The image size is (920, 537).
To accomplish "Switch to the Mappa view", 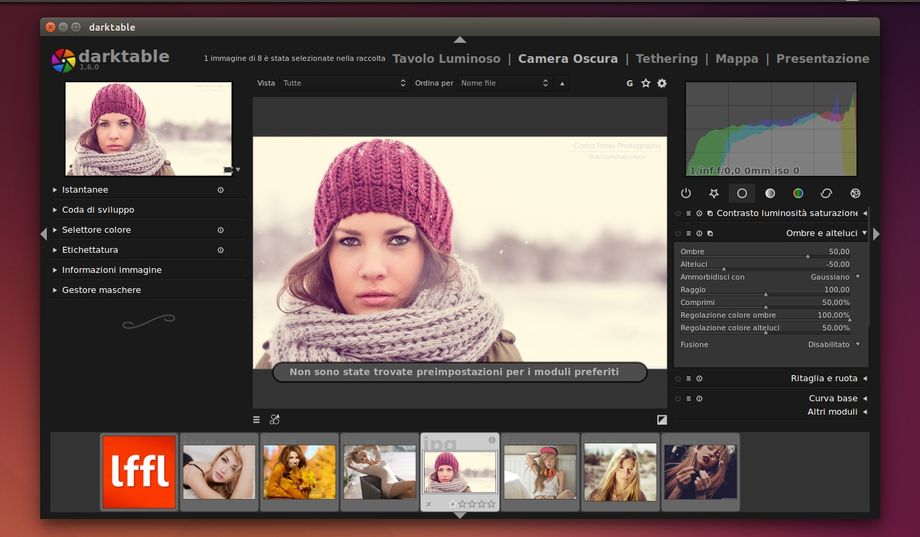I will pos(736,59).
